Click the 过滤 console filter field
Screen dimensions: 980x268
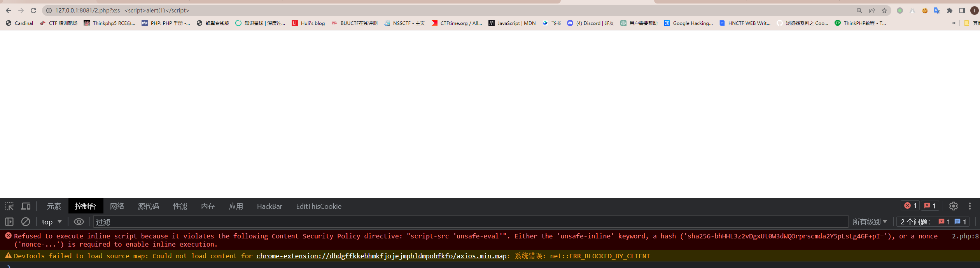(471, 222)
